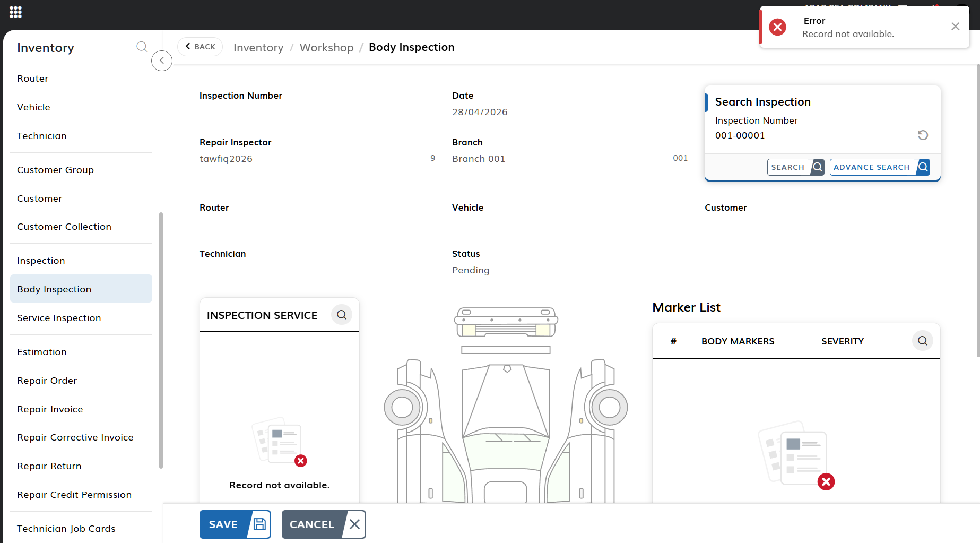The width and height of the screenshot is (980, 543).
Task: Open the app grid launcher
Action: click(x=15, y=12)
